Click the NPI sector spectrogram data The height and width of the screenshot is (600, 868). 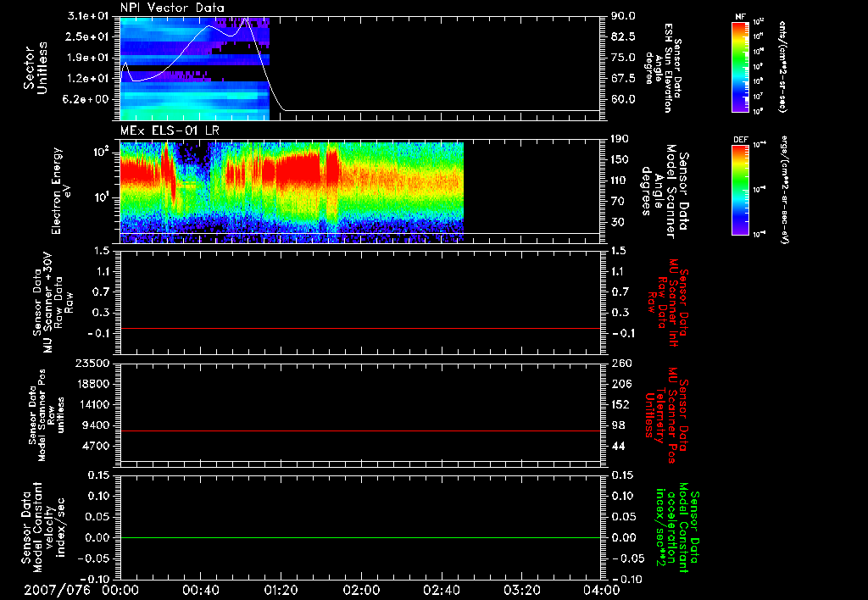(x=195, y=69)
